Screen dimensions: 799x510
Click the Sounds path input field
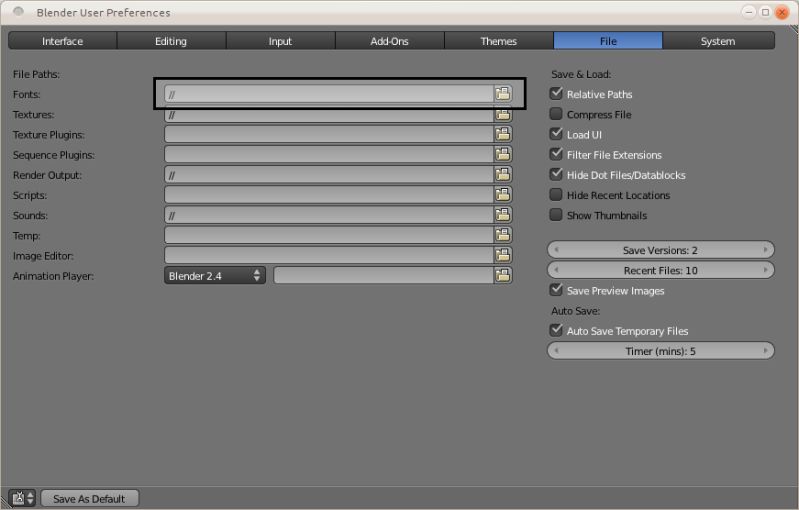click(329, 215)
